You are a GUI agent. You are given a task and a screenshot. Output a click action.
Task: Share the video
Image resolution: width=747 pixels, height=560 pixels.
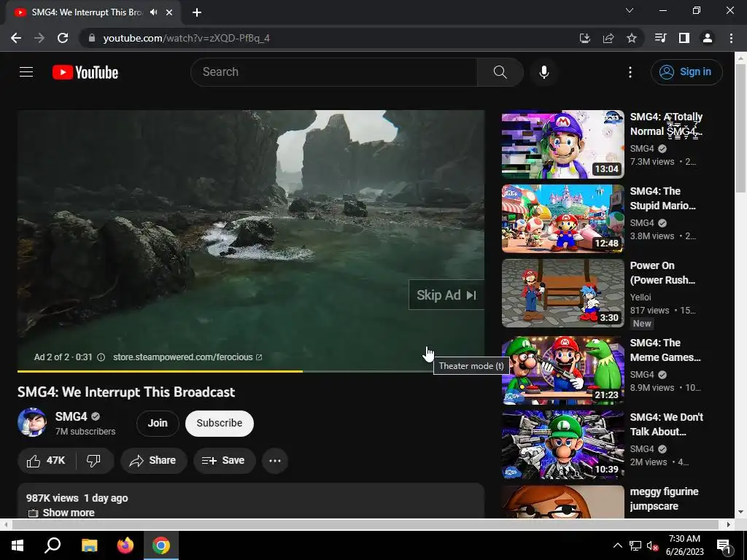pyautogui.click(x=153, y=461)
